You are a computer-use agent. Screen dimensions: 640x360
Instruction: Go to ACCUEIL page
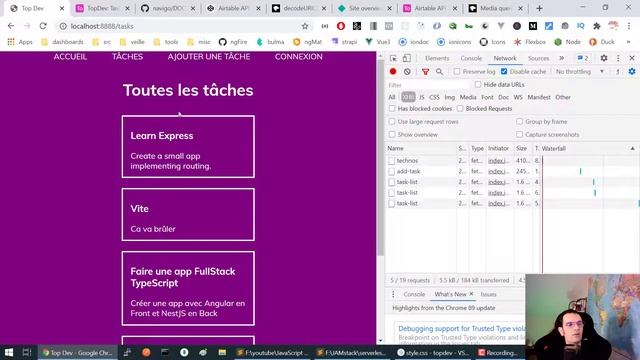[70, 57]
